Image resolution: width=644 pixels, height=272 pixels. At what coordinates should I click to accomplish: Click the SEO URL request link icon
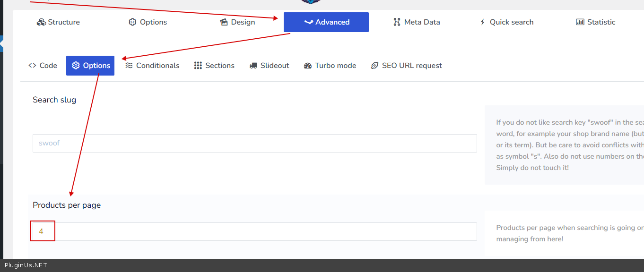[374, 66]
